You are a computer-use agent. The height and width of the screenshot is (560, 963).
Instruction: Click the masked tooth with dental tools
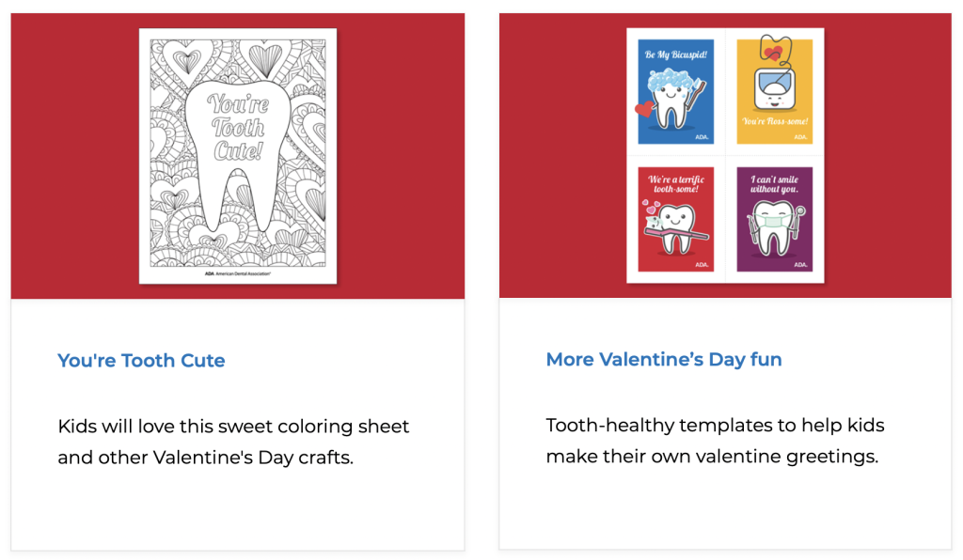coord(775,229)
